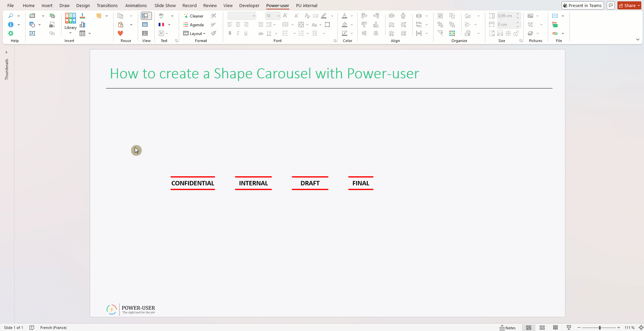Image resolution: width=644 pixels, height=331 pixels.
Task: Click the screenshot camera icon
Action: pyautogui.click(x=52, y=25)
